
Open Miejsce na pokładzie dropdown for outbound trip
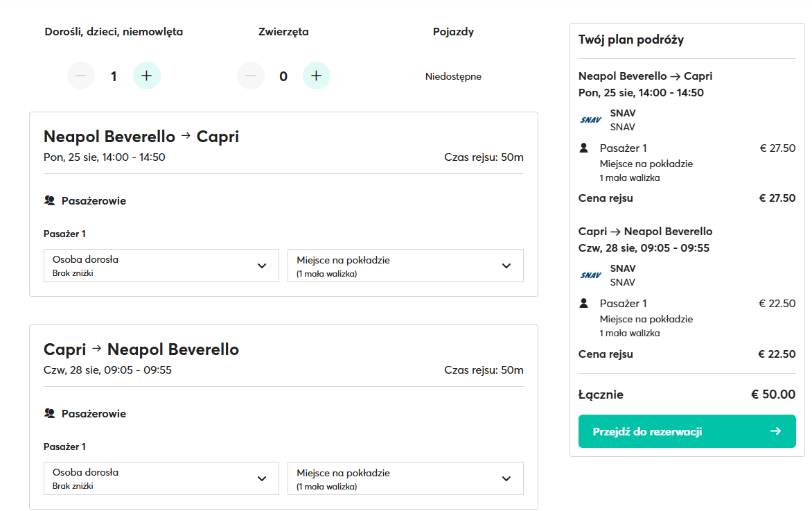[x=405, y=266]
